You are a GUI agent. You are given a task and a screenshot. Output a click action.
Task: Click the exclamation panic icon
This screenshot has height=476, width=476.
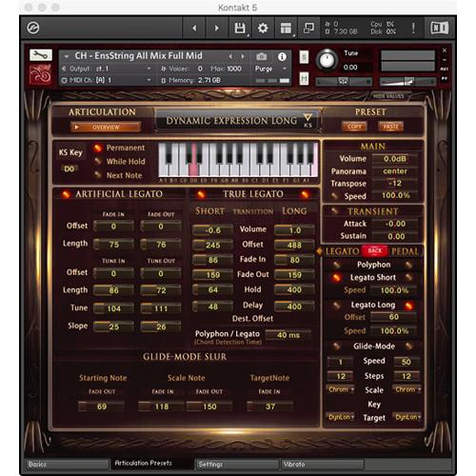[413, 28]
